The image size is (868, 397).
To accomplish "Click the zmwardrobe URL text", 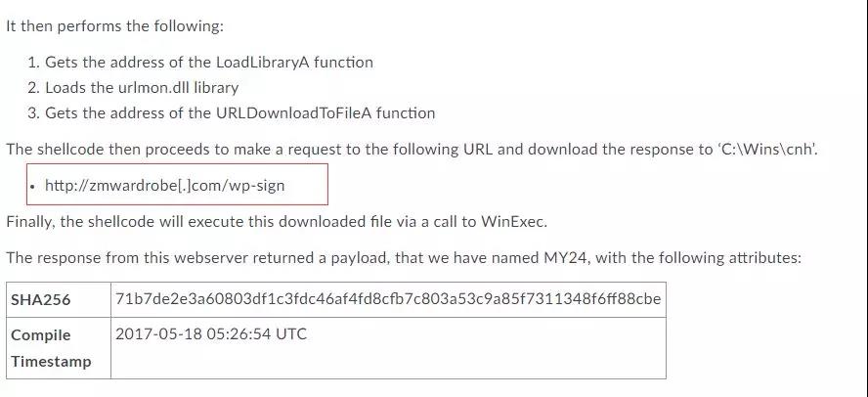I will point(165,186).
